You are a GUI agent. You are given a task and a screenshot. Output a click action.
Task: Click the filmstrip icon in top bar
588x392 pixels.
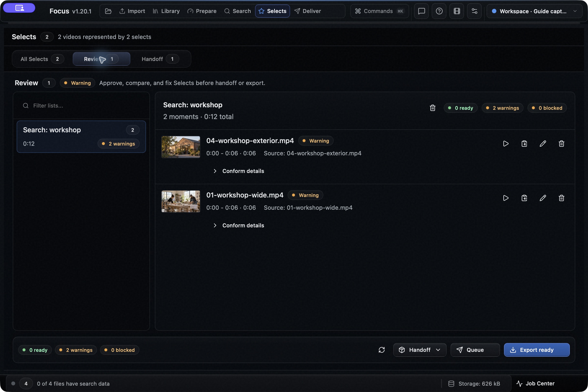pos(457,11)
